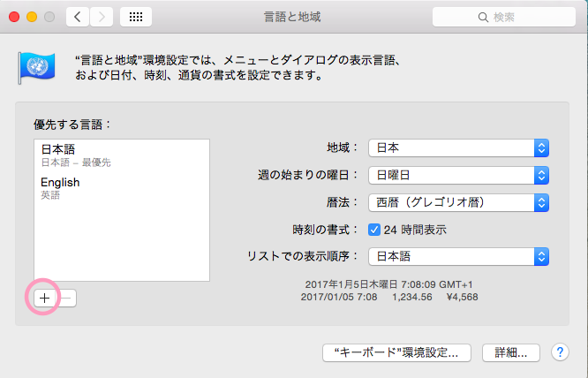Click the 英語 subtitle under English
588x378 pixels.
tap(50, 195)
